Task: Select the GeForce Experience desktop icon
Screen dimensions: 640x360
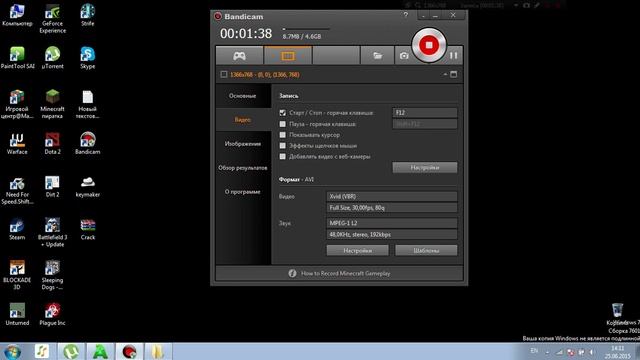Action: pos(52,19)
